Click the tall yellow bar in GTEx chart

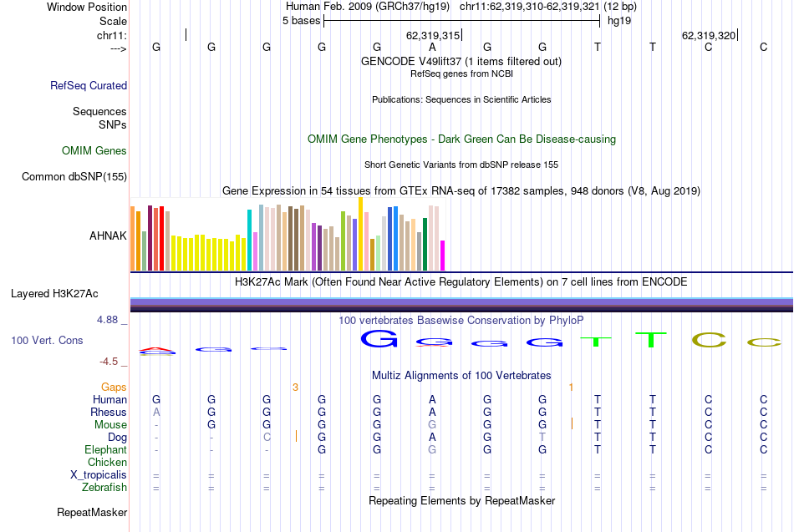tap(360, 234)
